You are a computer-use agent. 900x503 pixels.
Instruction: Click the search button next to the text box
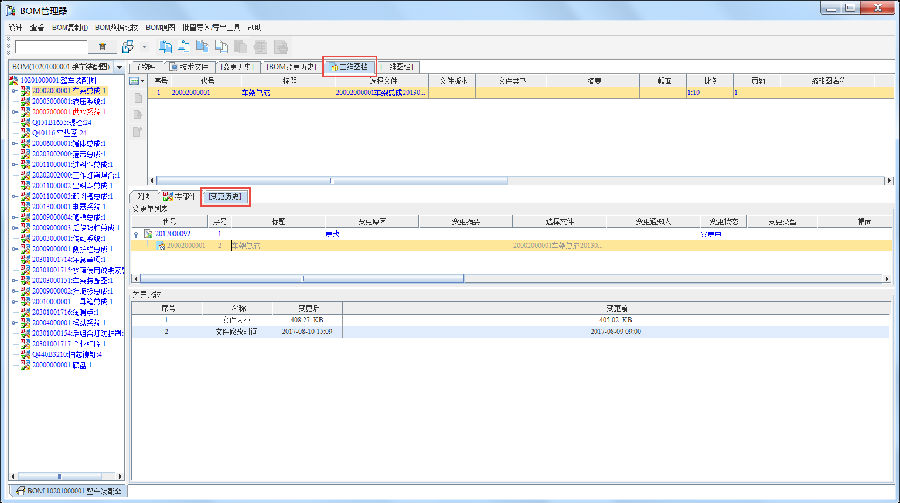coord(102,46)
